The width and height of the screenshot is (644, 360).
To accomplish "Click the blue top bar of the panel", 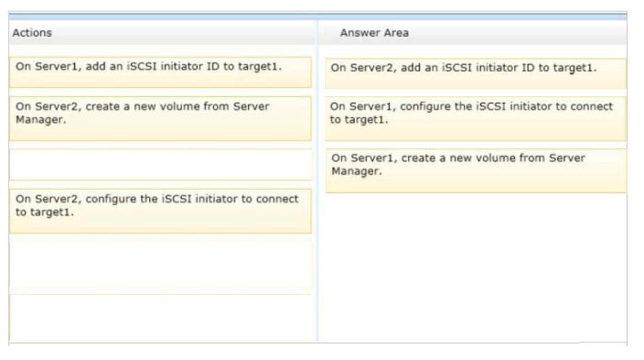I will tap(318, 16).
